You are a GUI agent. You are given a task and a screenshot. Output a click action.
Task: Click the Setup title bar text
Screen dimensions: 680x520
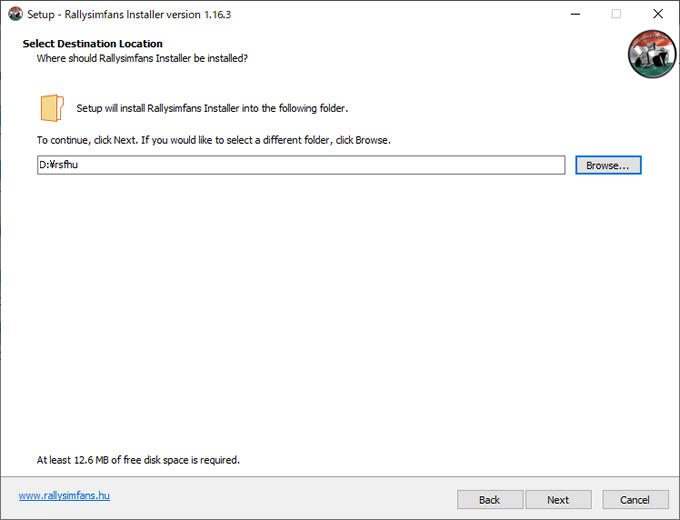coord(129,14)
